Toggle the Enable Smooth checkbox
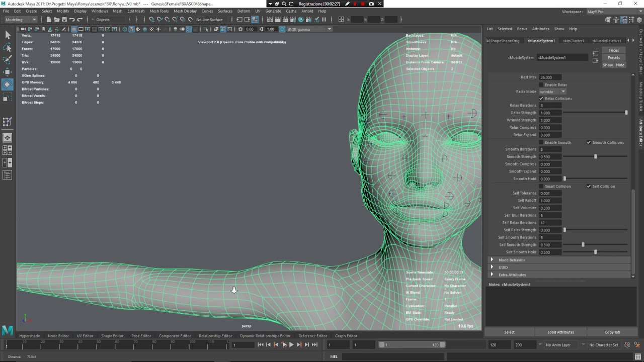Viewport: 644px width, 362px height. pyautogui.click(x=541, y=142)
